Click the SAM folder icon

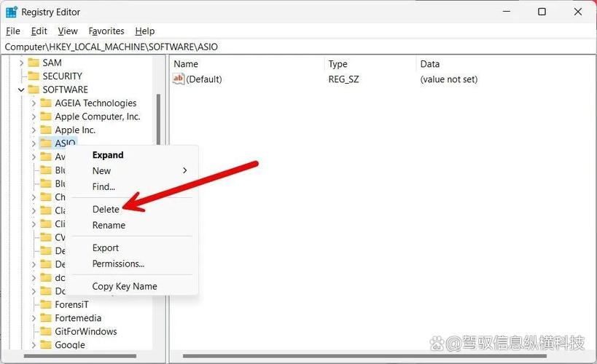[34, 63]
